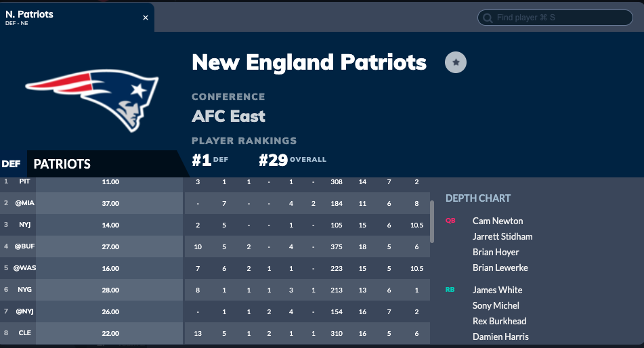
Task: Open James White in depth chart
Action: [497, 290]
